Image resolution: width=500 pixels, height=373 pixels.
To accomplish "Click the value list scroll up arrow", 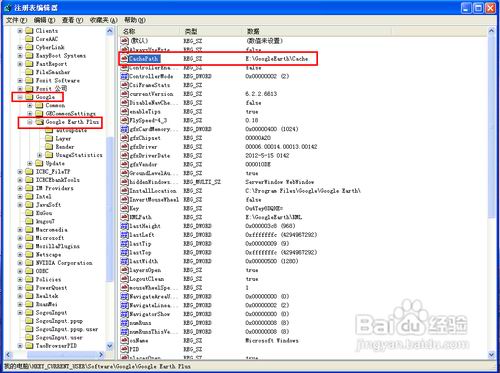I will point(491,31).
